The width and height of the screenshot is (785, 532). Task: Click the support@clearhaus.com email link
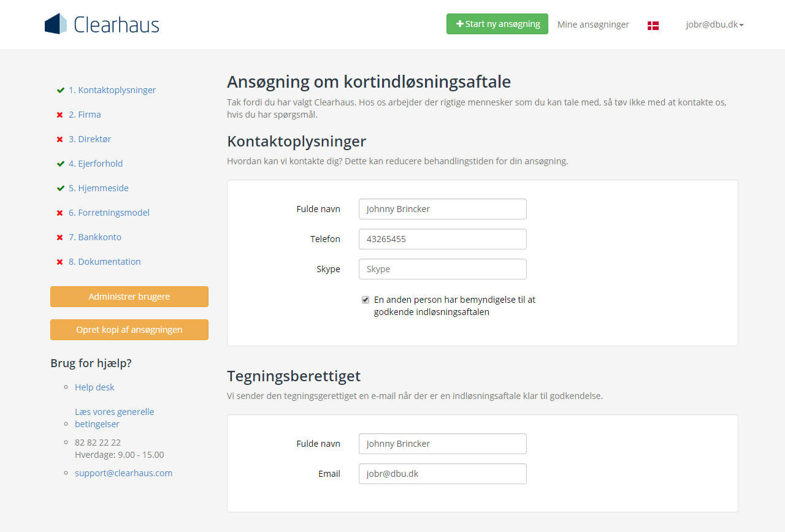click(123, 473)
